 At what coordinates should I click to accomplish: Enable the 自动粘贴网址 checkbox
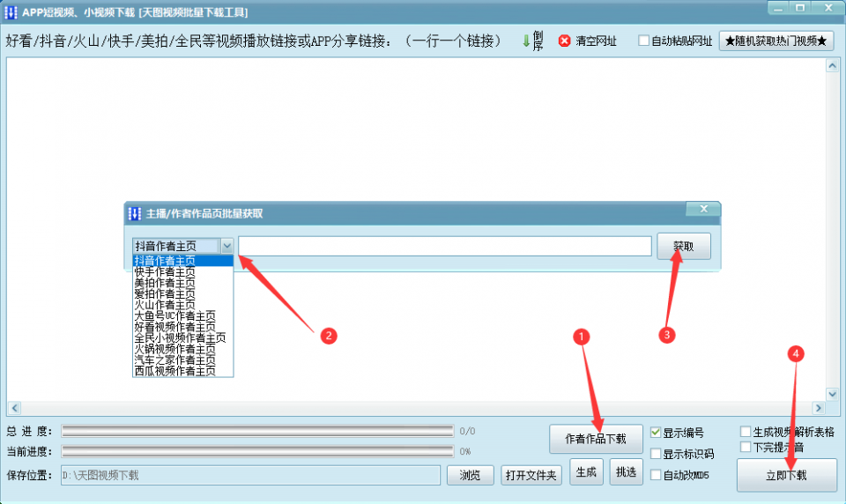[x=643, y=41]
